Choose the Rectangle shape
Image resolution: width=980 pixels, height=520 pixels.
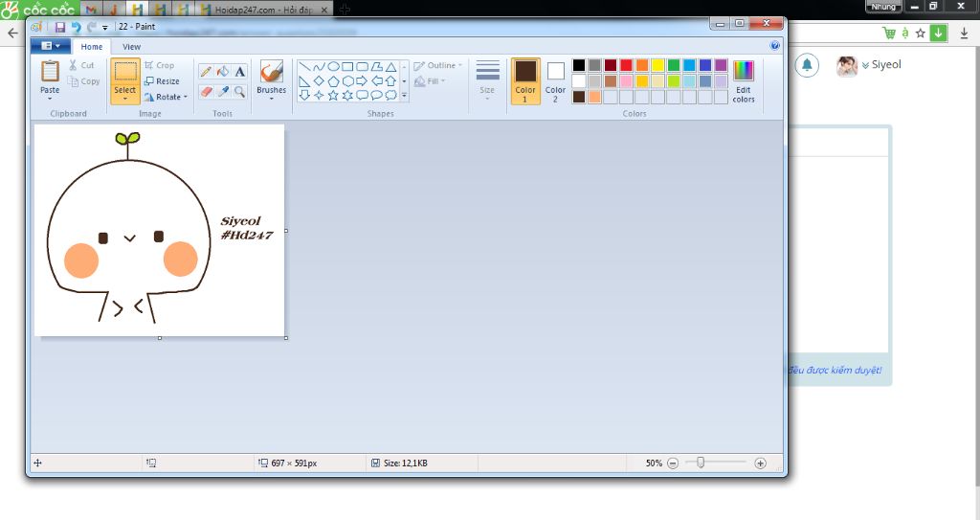click(347, 66)
